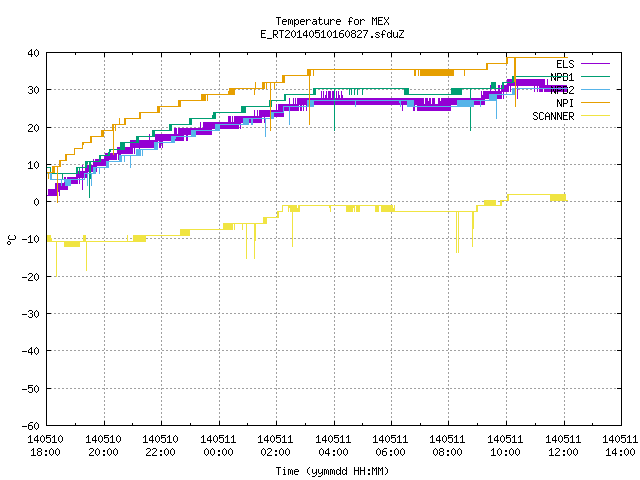This screenshot has height=480, width=640.
Task: Click the y-axis tick label 20
Action: click(x=33, y=128)
